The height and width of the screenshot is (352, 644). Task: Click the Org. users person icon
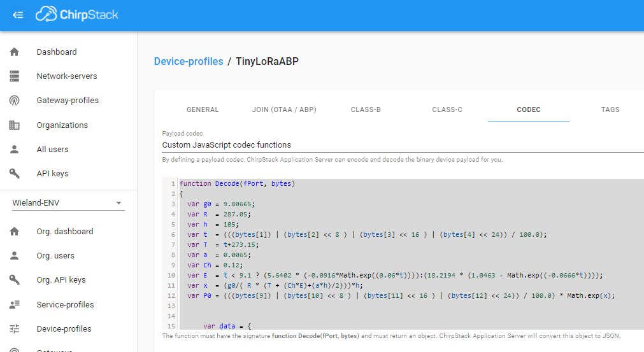coord(15,256)
